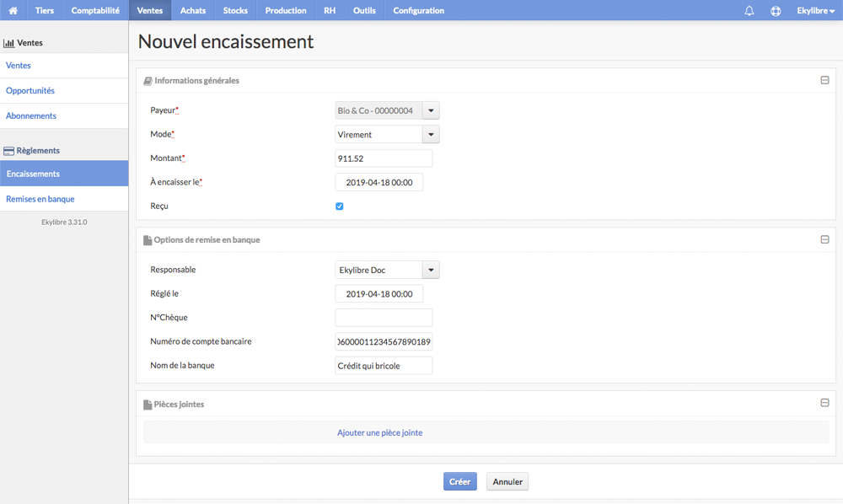Viewport: 843px width, 504px height.
Task: Click the Pièces jointes document icon
Action: pos(148,405)
